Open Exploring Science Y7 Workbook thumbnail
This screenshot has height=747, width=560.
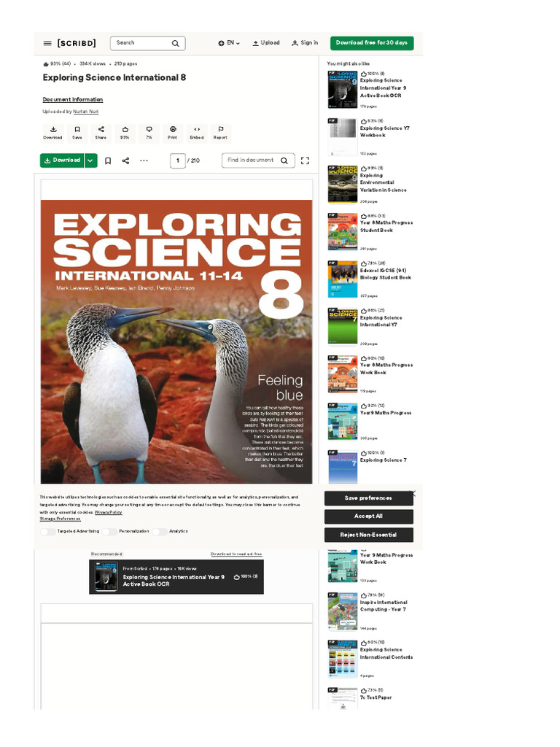(343, 137)
